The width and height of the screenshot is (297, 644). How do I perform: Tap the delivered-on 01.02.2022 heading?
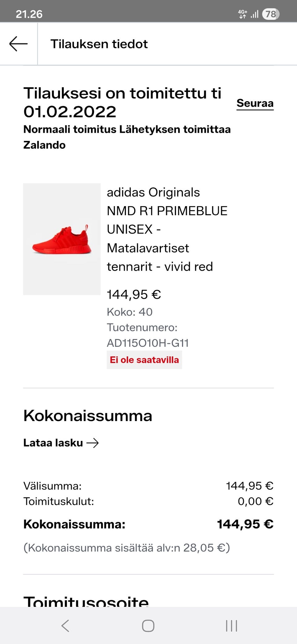(122, 102)
